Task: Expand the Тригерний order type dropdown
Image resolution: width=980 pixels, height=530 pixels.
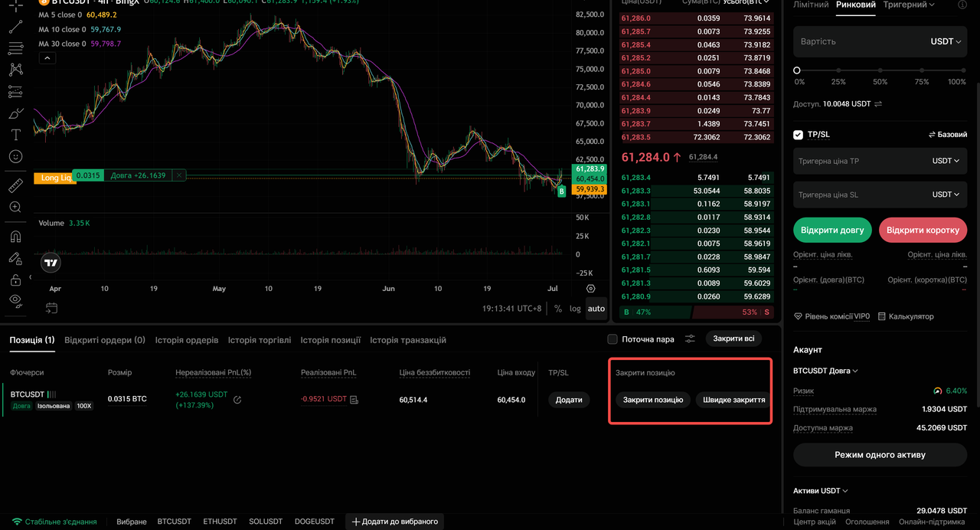Action: [x=909, y=5]
